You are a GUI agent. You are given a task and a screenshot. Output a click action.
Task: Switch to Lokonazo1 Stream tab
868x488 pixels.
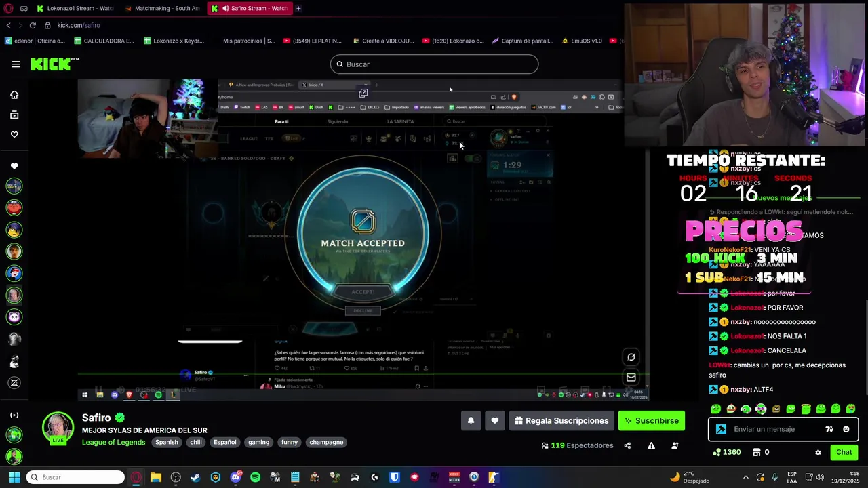[x=75, y=8]
